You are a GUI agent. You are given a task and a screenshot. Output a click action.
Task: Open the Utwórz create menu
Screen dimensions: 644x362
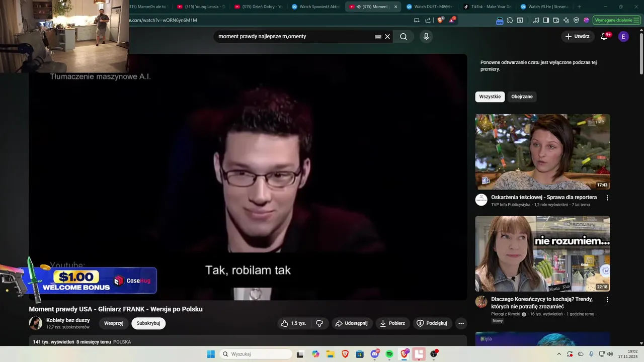tap(577, 36)
